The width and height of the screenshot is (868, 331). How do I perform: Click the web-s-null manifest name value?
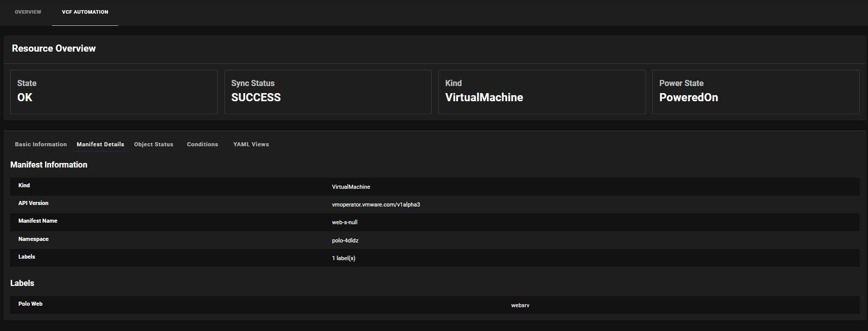point(345,222)
